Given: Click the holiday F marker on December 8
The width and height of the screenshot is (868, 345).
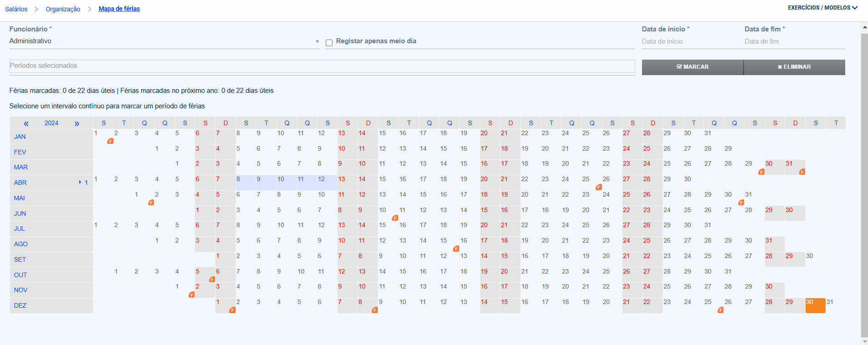Looking at the screenshot, I should pos(375,310).
